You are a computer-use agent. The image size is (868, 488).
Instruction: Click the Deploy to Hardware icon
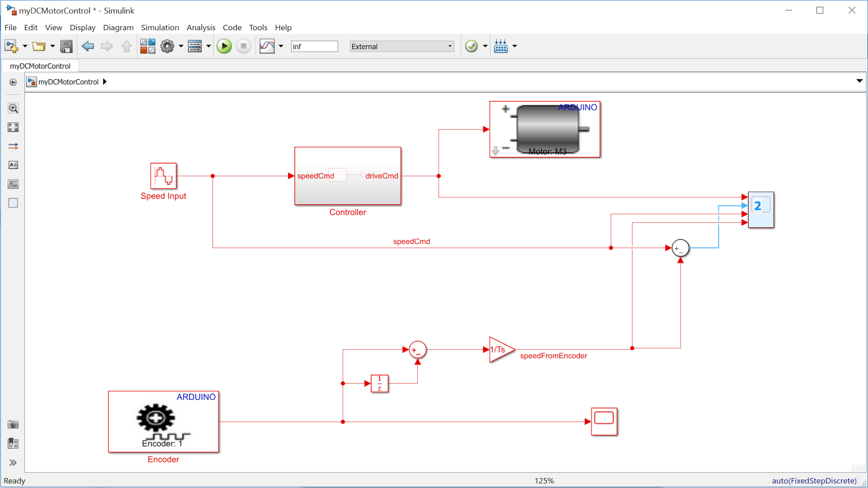[501, 46]
